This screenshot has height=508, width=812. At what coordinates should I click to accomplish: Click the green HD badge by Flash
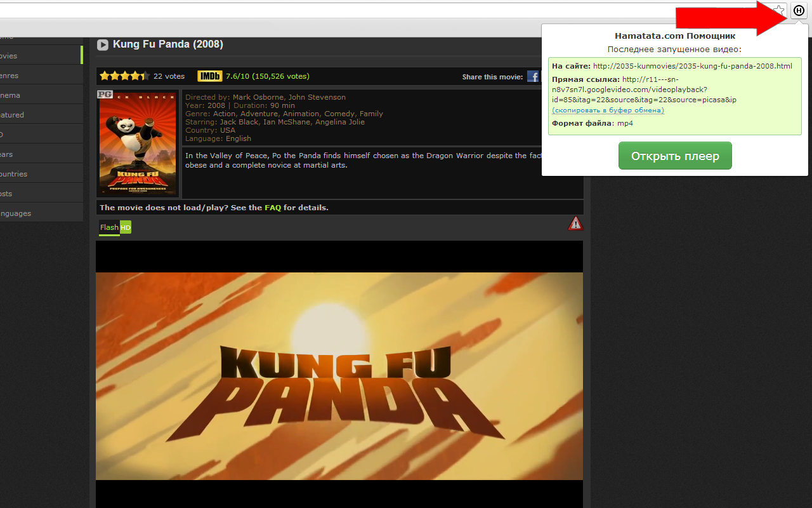coord(126,227)
